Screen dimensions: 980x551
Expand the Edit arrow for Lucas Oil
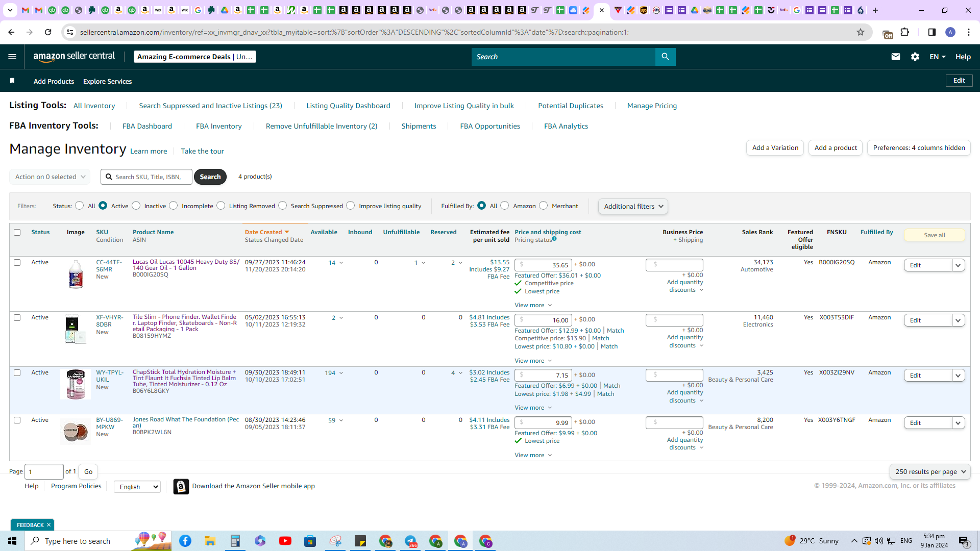click(959, 265)
